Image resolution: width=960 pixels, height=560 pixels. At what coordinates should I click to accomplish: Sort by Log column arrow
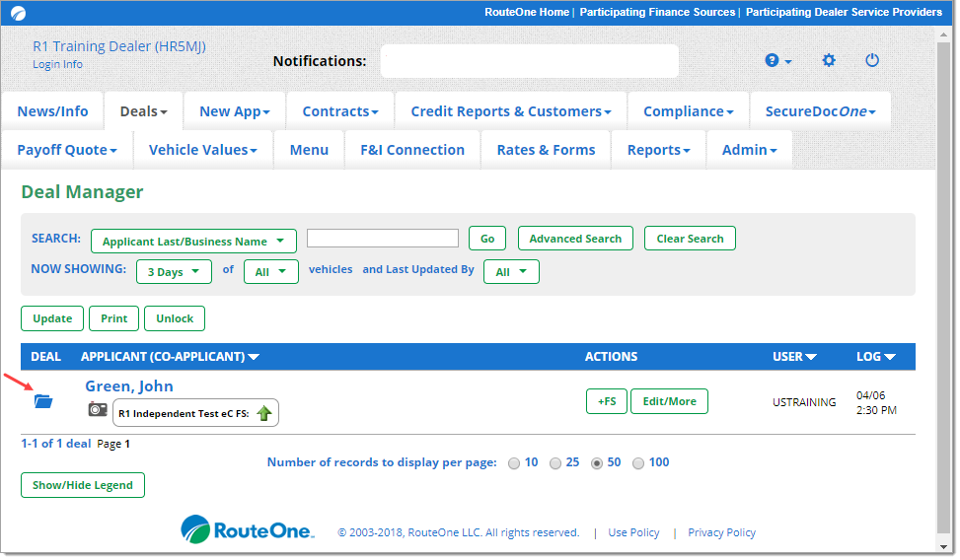tap(890, 357)
